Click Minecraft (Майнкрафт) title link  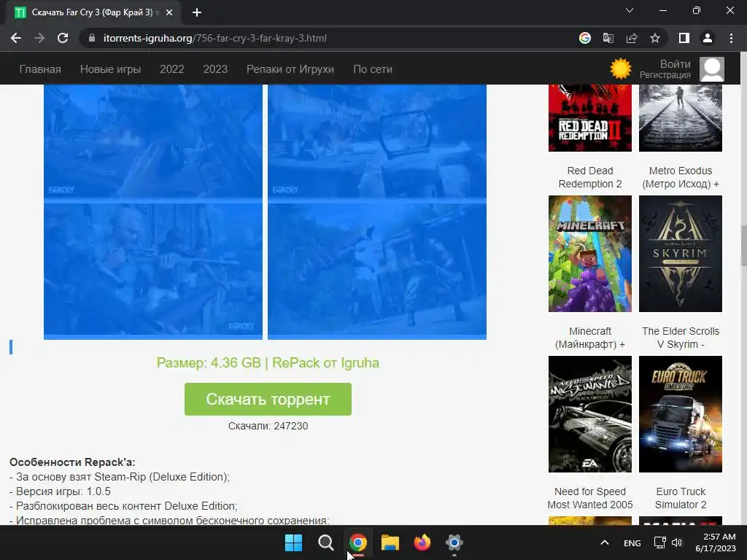pos(589,338)
